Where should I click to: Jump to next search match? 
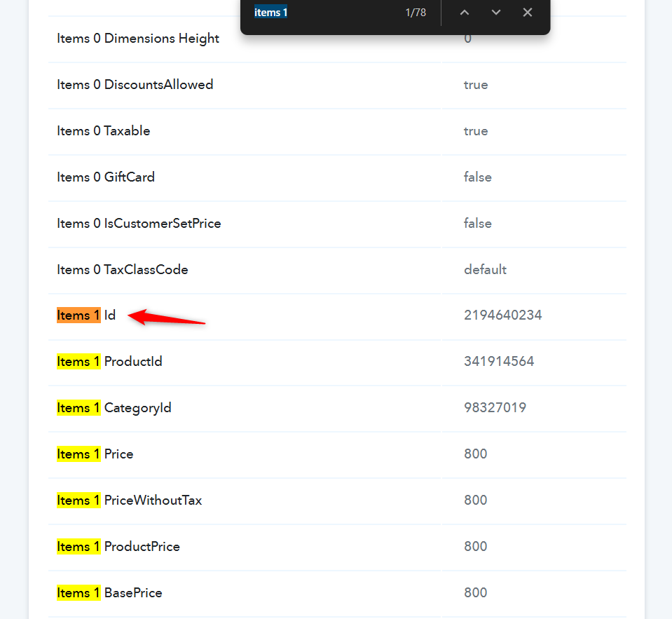496,13
